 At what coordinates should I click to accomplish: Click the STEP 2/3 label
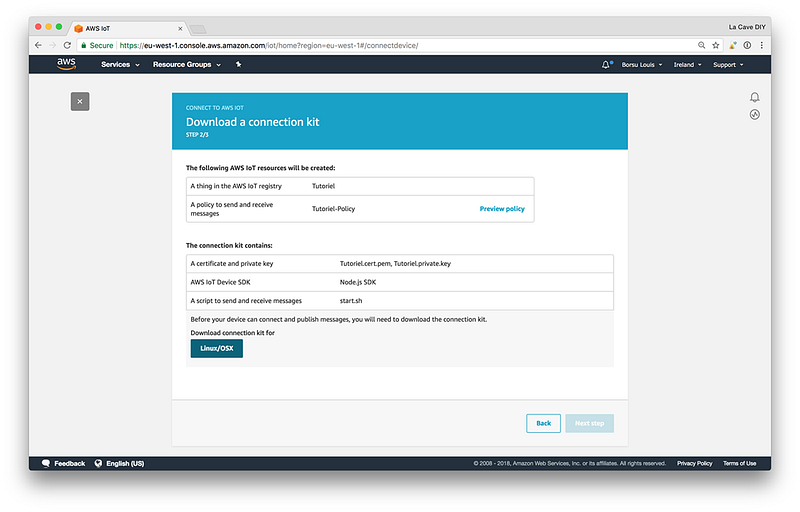click(197, 135)
